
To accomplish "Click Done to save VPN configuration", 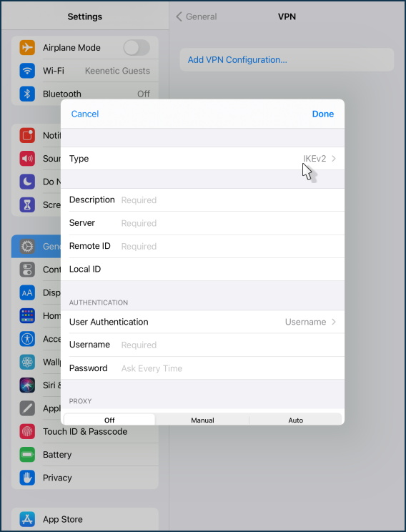I will pyautogui.click(x=323, y=114).
